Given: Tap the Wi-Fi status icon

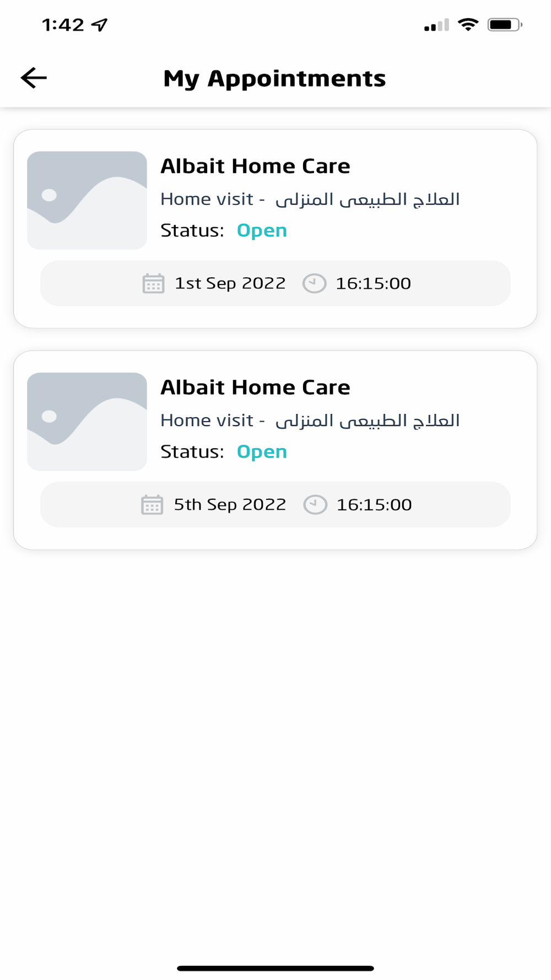Looking at the screenshot, I should [x=468, y=25].
